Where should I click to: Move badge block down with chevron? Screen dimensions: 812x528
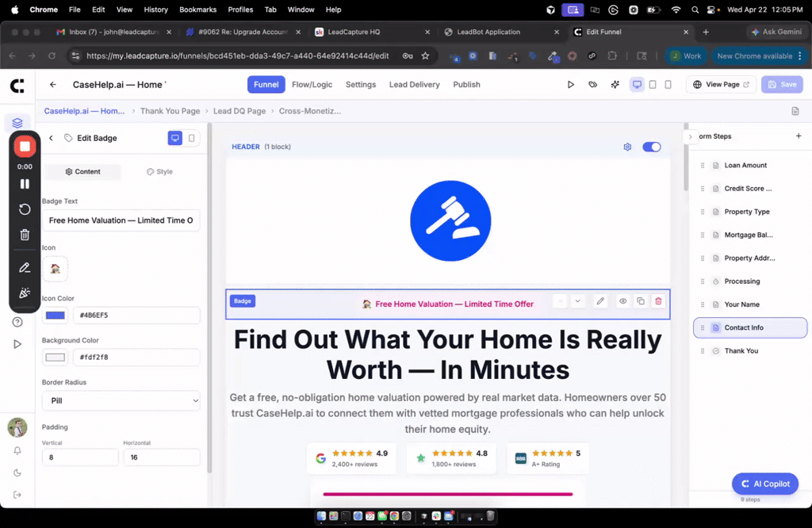point(577,300)
